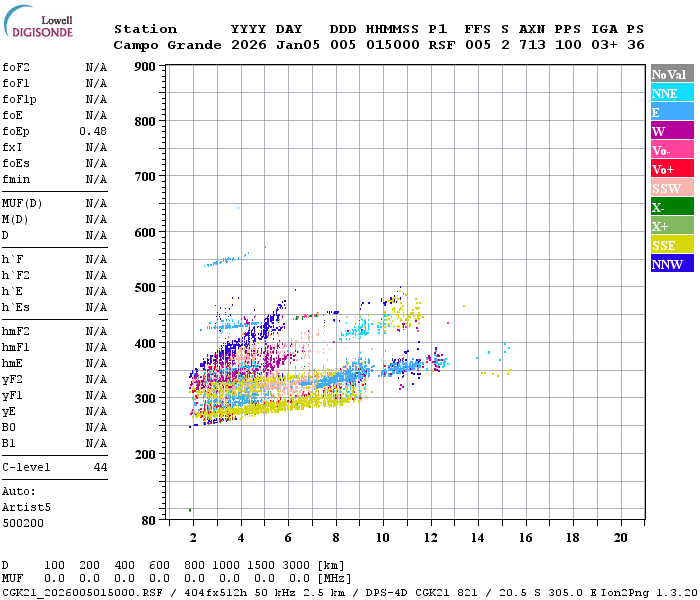
Task: Click the foF1p parameter label
Action: [19, 100]
